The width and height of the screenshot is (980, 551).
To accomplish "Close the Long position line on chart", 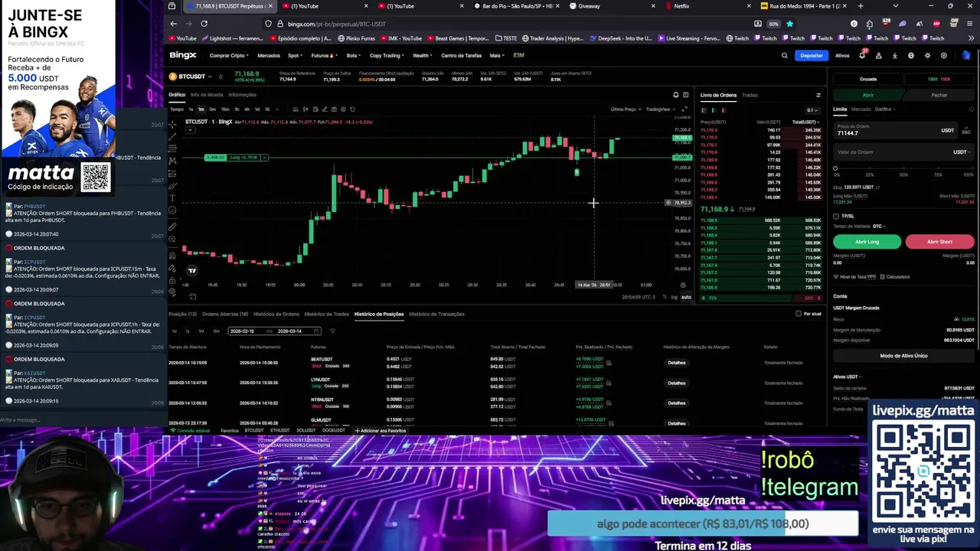I will point(264,158).
